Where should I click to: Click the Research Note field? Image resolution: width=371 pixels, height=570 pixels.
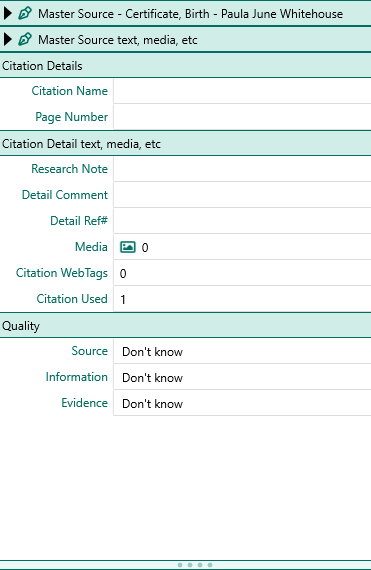point(242,169)
